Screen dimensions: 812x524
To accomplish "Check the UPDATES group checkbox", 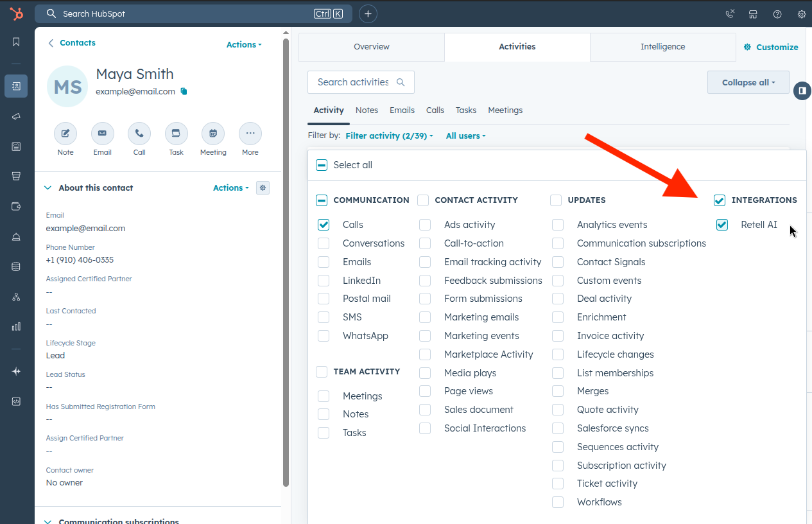I will [556, 200].
